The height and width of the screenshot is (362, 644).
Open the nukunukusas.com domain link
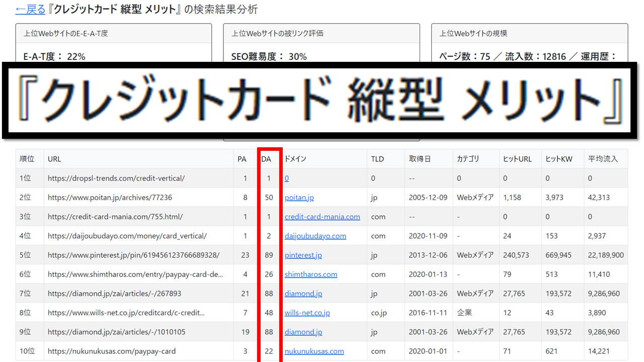pyautogui.click(x=313, y=351)
